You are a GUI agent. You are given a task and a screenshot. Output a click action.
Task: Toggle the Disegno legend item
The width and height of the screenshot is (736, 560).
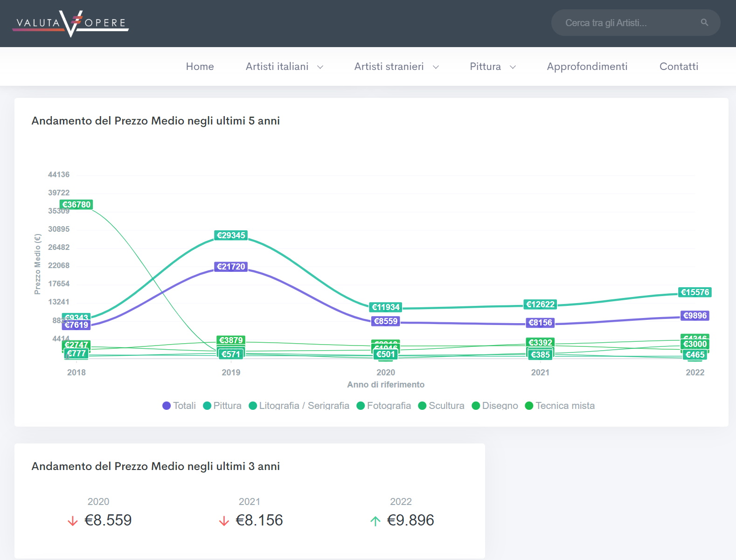(x=495, y=406)
